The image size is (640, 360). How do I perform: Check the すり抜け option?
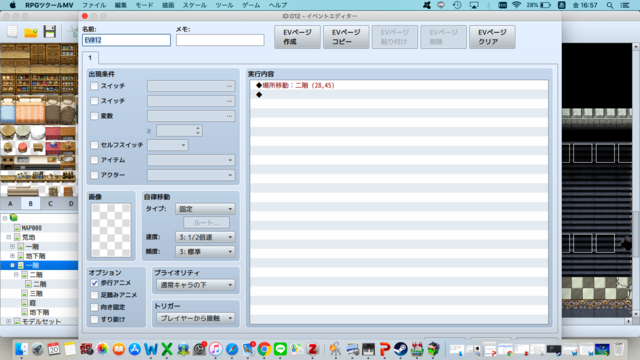click(x=94, y=319)
